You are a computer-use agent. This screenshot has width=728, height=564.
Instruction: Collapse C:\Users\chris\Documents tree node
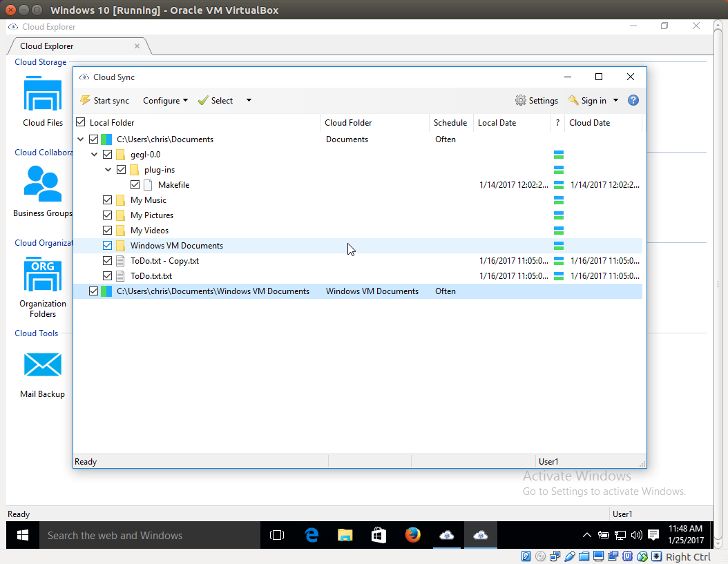point(80,139)
